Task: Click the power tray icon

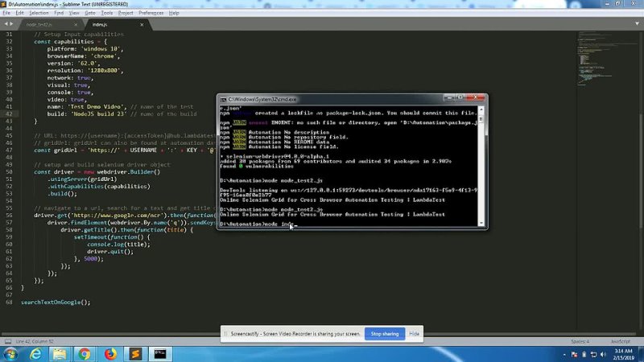Action: [584, 354]
